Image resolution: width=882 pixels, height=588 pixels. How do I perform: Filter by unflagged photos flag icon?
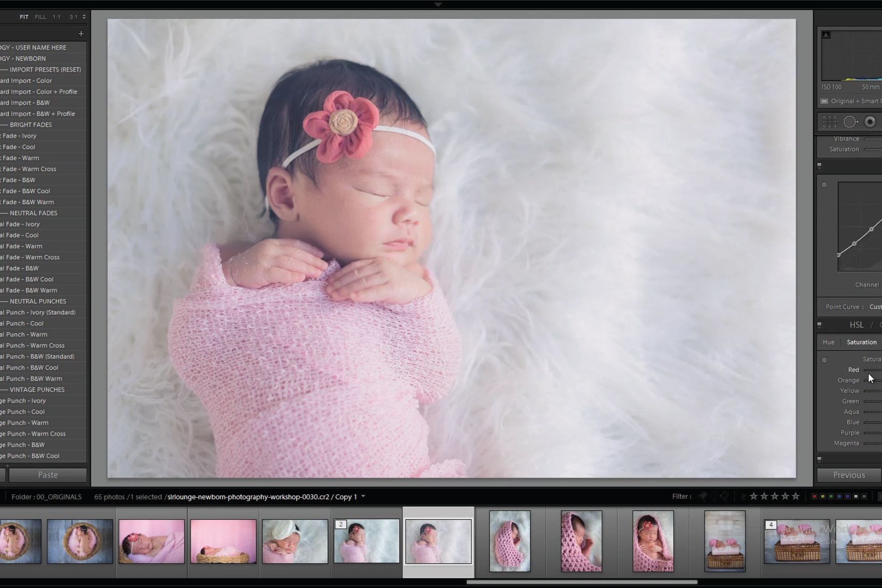[714, 497]
